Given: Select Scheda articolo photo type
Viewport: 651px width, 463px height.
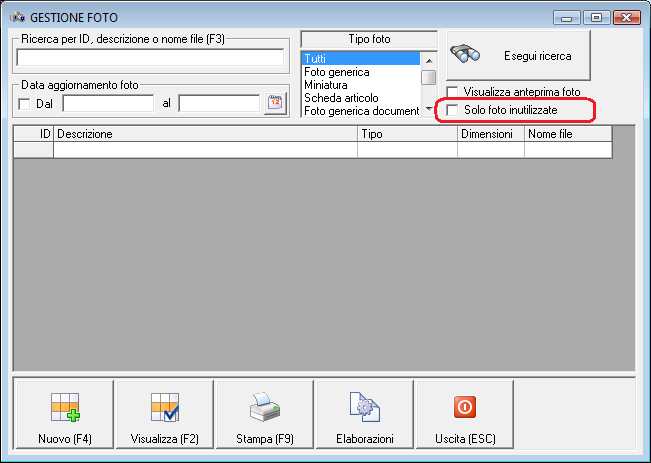Looking at the screenshot, I should coord(361,98).
